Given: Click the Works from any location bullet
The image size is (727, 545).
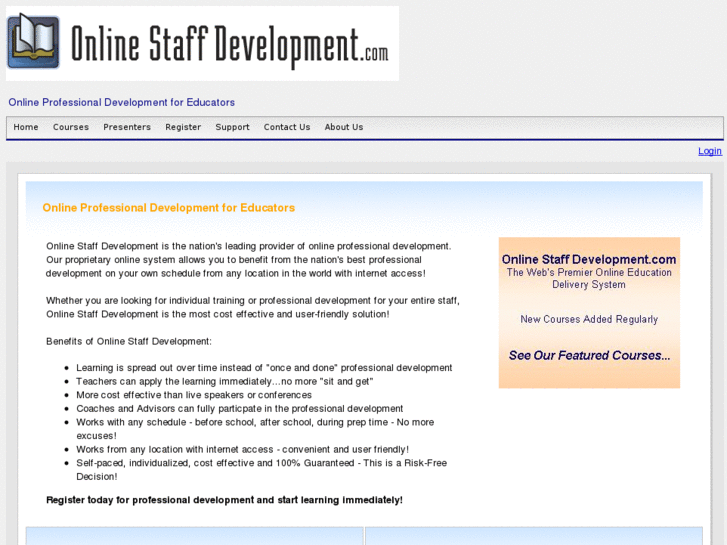Looking at the screenshot, I should [x=242, y=449].
